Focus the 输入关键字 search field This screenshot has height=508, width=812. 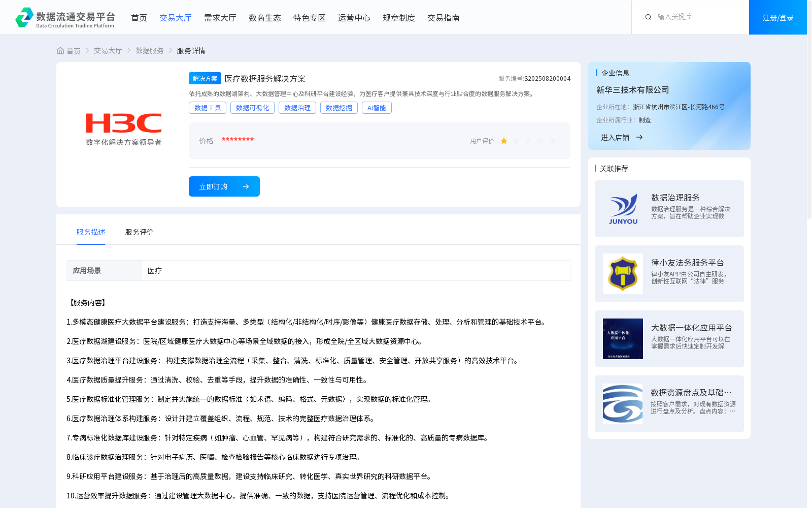tap(698, 17)
